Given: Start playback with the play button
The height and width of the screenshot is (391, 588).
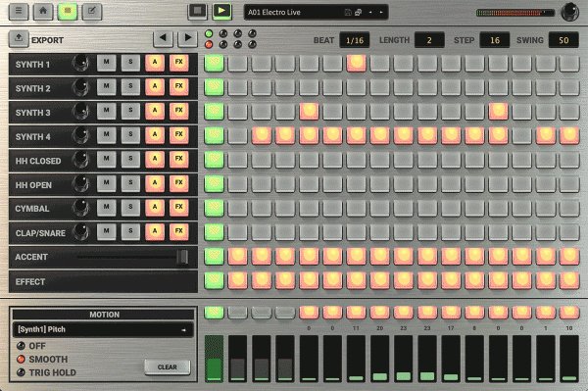Looking at the screenshot, I should pyautogui.click(x=222, y=11).
